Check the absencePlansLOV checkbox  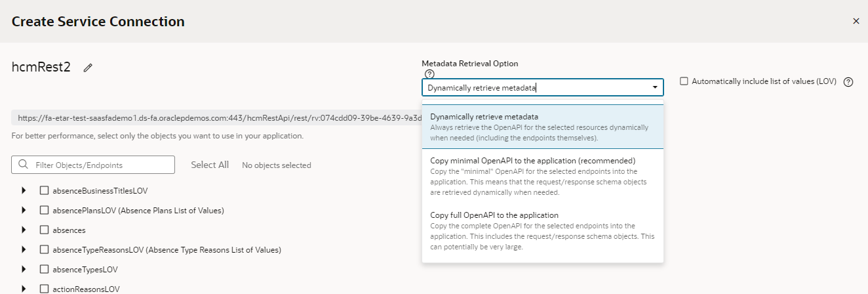pos(45,211)
